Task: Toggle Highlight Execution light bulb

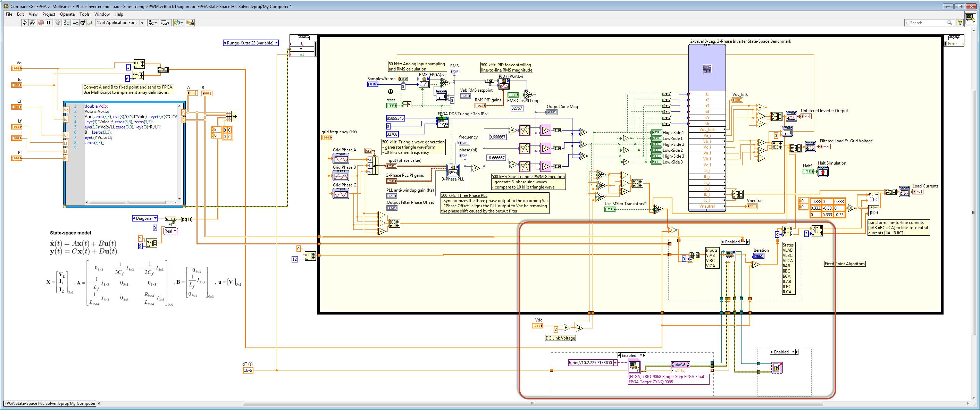Action: [x=57, y=23]
